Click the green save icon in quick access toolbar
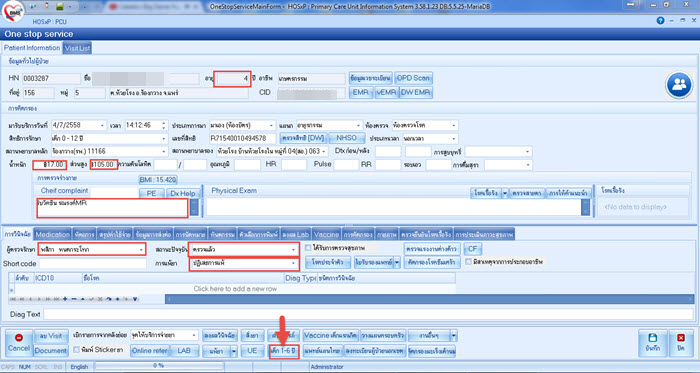 point(60,6)
